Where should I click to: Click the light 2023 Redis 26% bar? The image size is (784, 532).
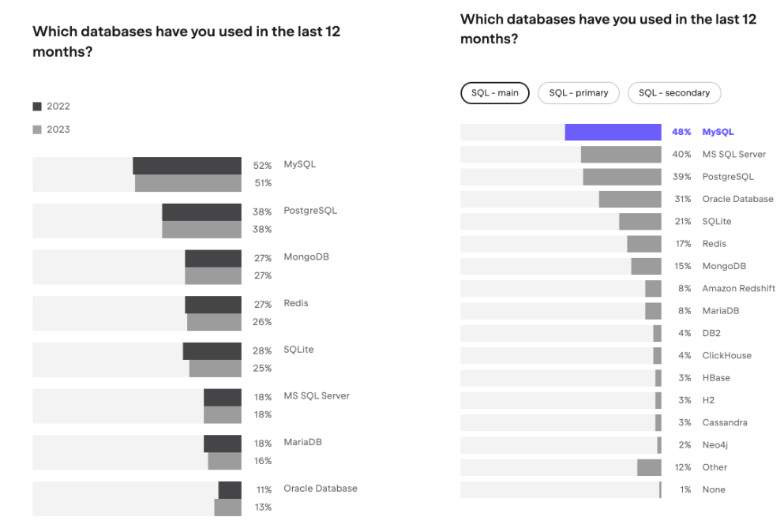pos(214,322)
